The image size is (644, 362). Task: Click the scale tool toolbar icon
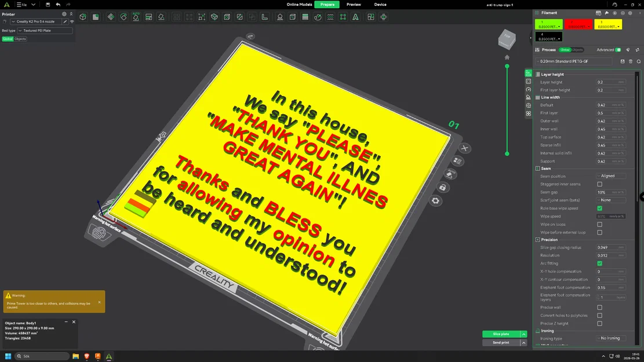point(202,17)
